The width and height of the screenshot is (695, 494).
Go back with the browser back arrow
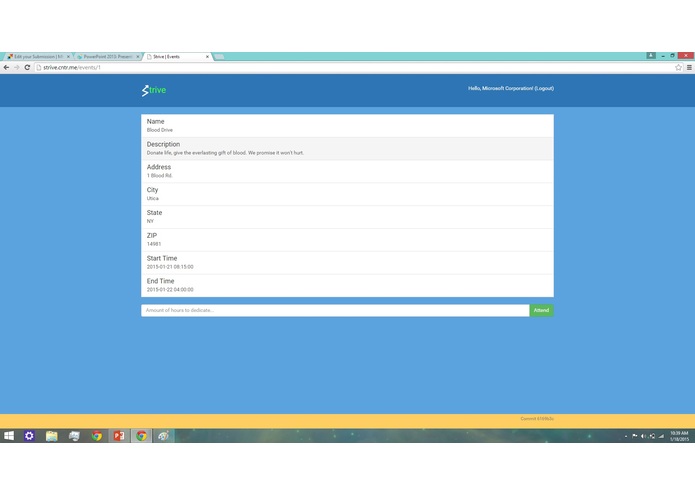[6, 67]
